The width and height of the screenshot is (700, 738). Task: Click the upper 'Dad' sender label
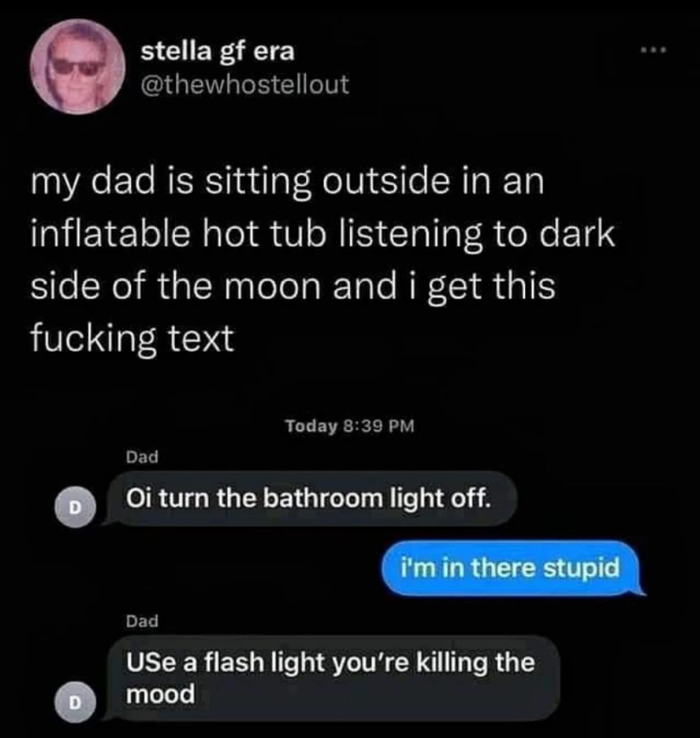(142, 456)
